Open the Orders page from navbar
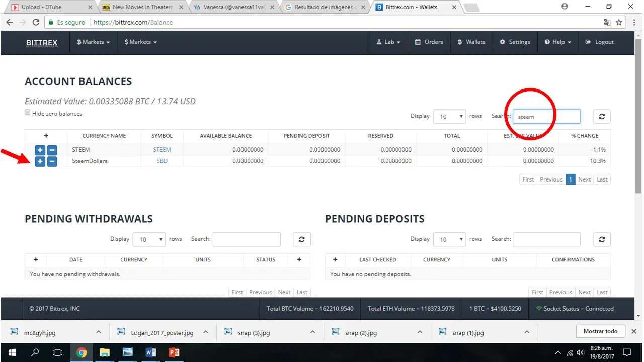Viewport: 644px width, 362px height. [x=429, y=42]
